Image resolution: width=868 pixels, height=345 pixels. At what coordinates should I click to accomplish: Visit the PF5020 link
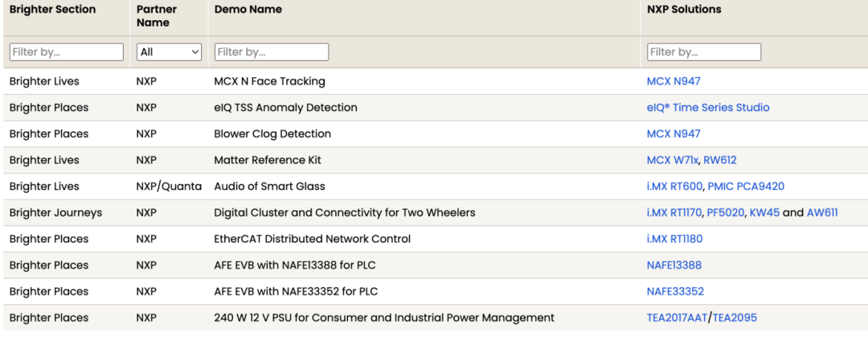coord(726,212)
